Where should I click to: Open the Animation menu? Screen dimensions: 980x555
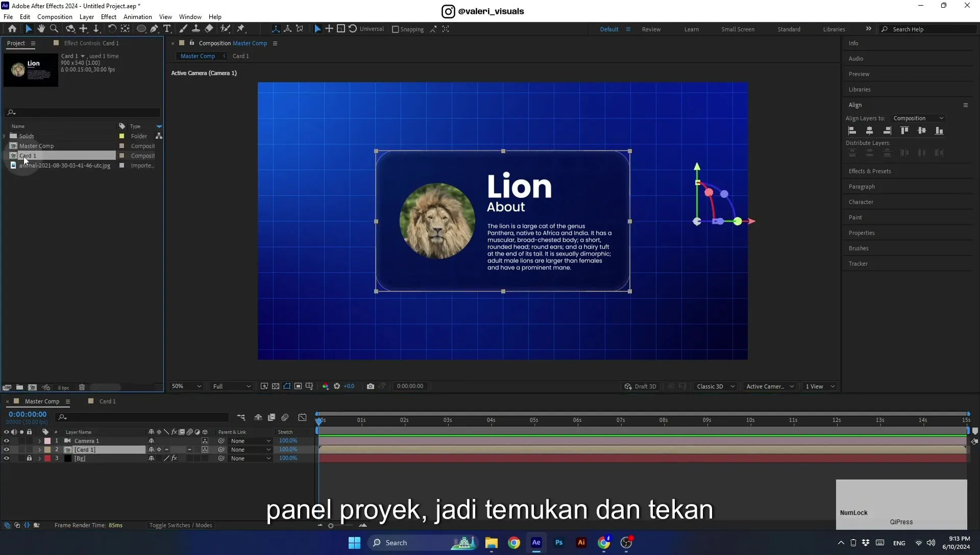pyautogui.click(x=137, y=17)
